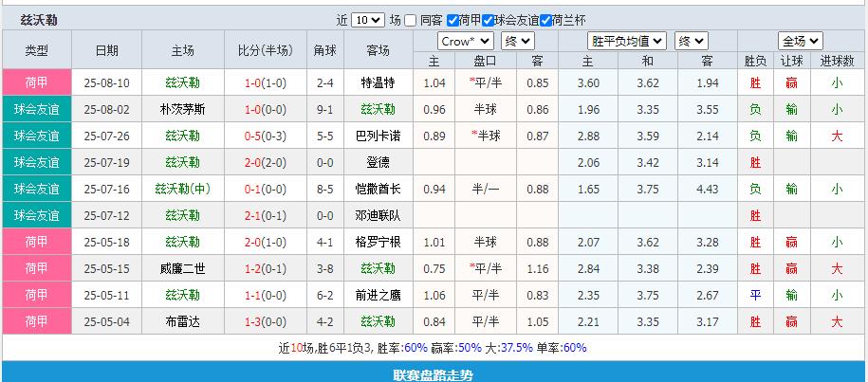
Task: Open home team 威廉二世 link
Action: pyautogui.click(x=182, y=268)
